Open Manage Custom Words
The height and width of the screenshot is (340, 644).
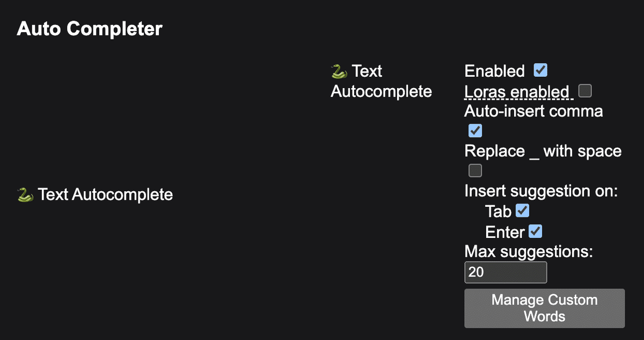pyautogui.click(x=544, y=308)
